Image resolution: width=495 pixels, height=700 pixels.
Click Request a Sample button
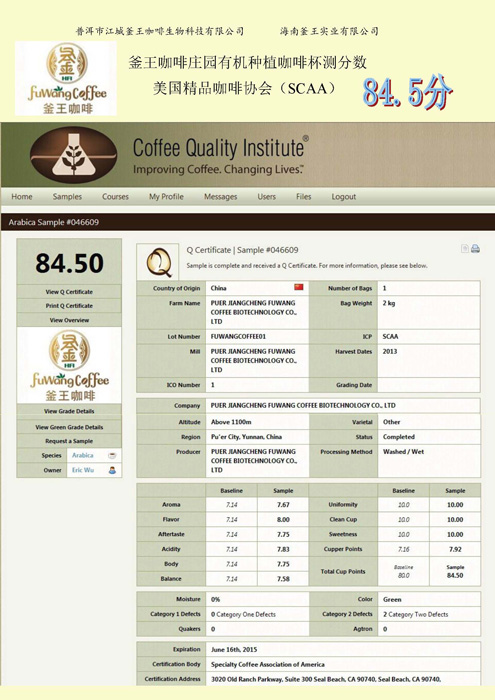click(69, 441)
